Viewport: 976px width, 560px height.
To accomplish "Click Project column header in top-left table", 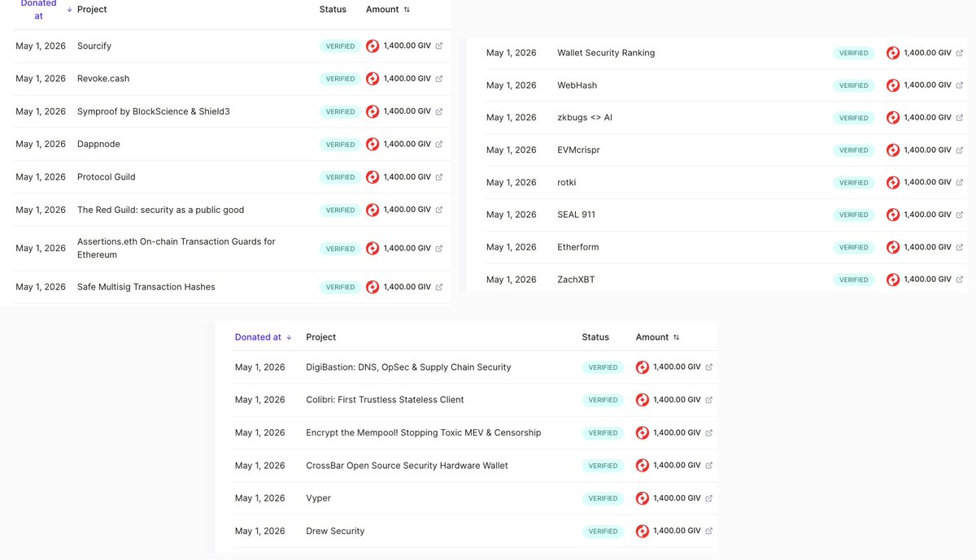I will click(92, 10).
